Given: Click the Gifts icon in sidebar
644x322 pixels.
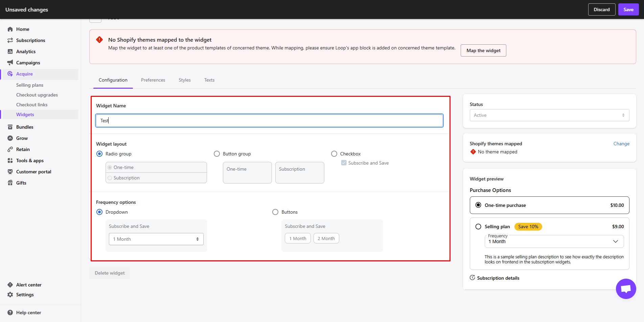Looking at the screenshot, I should point(10,183).
